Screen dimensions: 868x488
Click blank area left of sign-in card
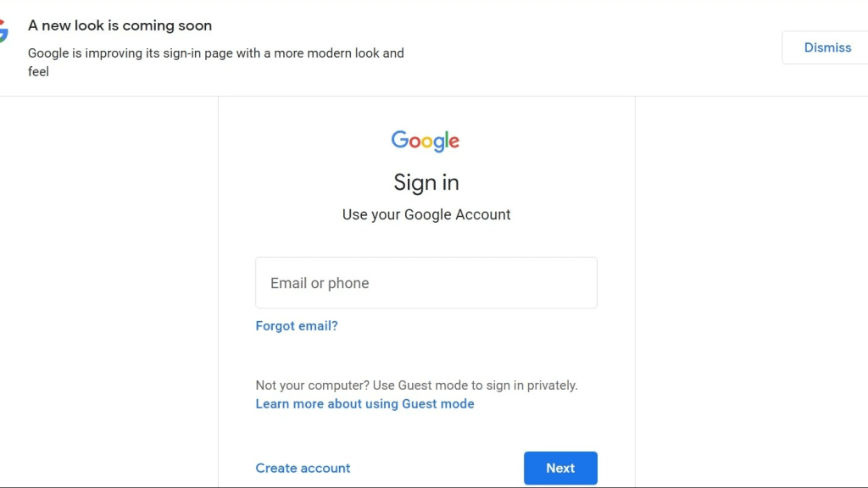(108, 288)
